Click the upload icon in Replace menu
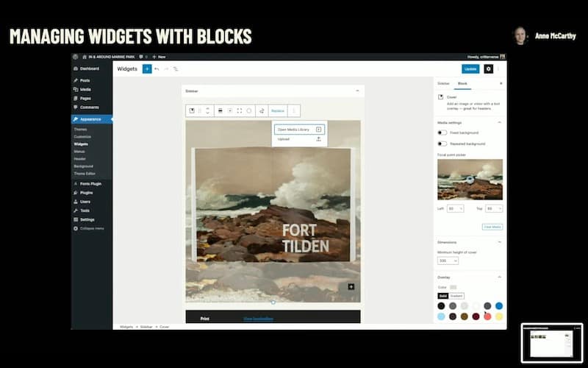Viewport: 588px width, 368px height. tap(318, 139)
